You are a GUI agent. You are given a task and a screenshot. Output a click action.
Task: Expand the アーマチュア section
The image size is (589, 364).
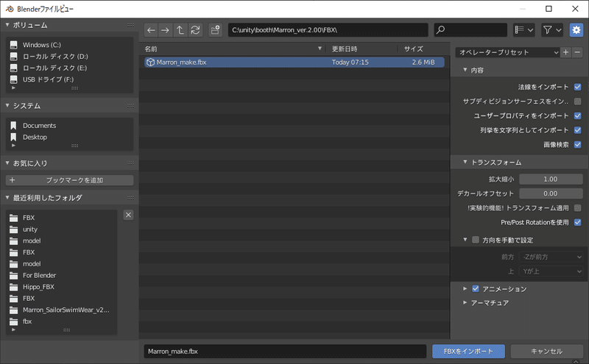[x=465, y=302]
